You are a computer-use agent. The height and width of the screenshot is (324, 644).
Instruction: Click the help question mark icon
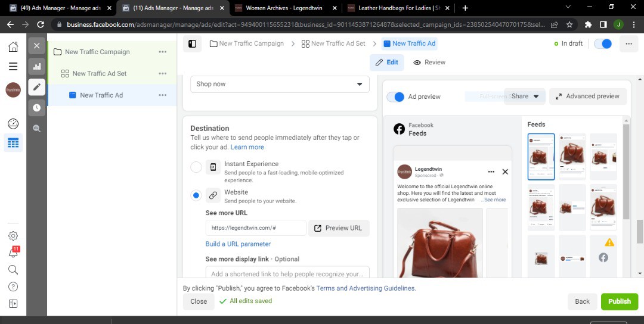13,286
